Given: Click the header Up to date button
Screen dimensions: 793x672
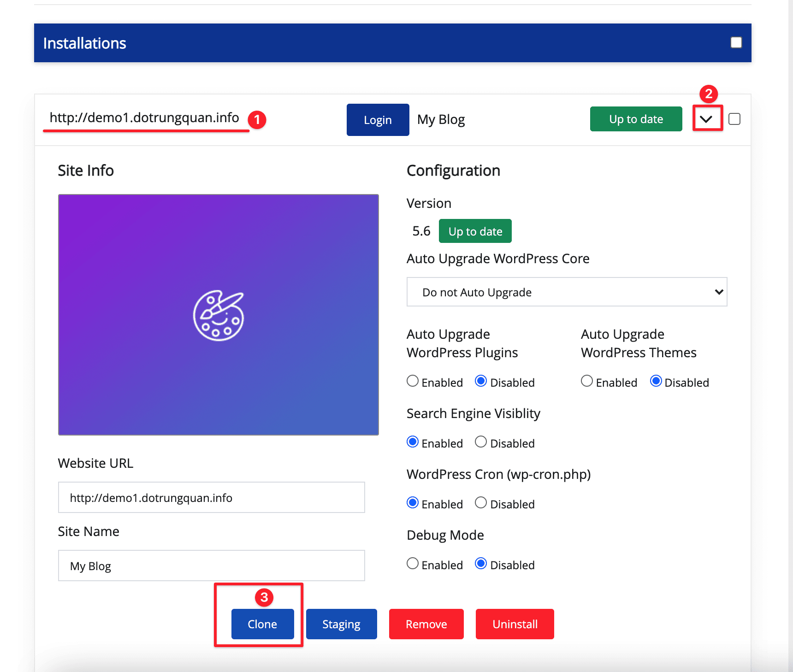Looking at the screenshot, I should (636, 119).
